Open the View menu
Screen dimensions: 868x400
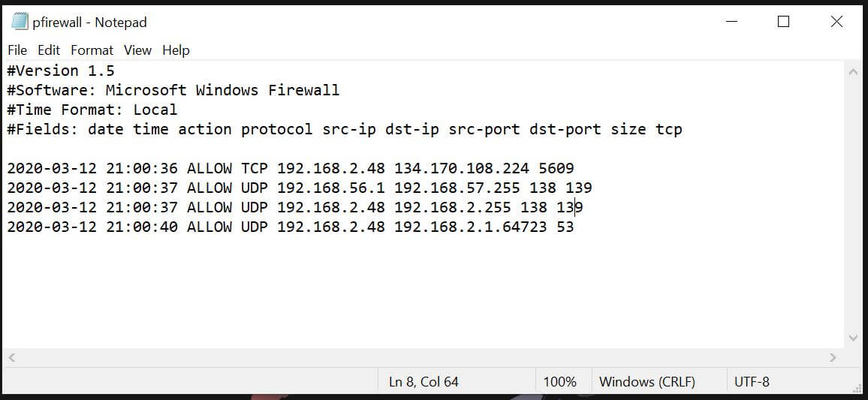pyautogui.click(x=137, y=50)
